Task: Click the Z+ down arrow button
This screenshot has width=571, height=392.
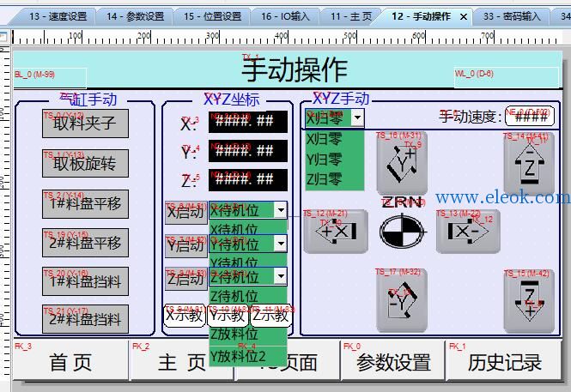Action: (x=529, y=300)
